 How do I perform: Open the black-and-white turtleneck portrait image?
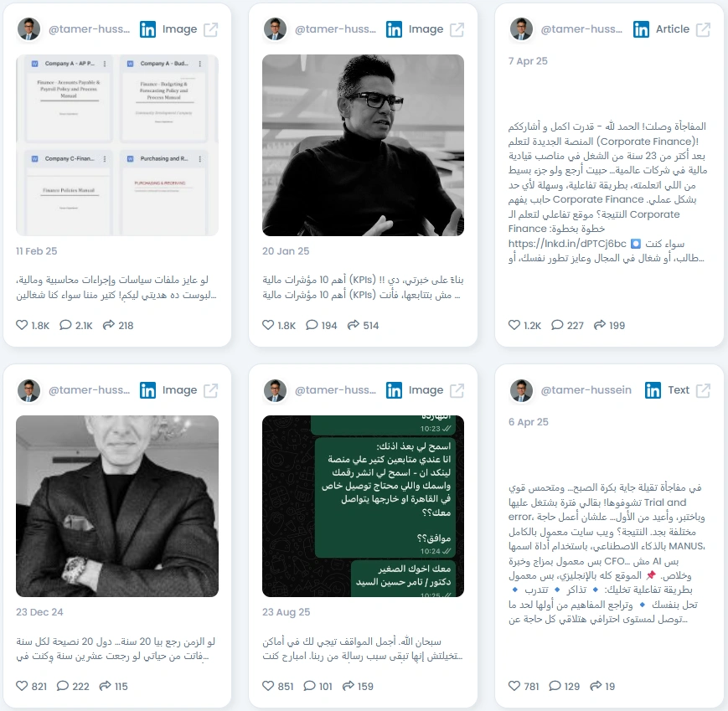[x=363, y=145]
